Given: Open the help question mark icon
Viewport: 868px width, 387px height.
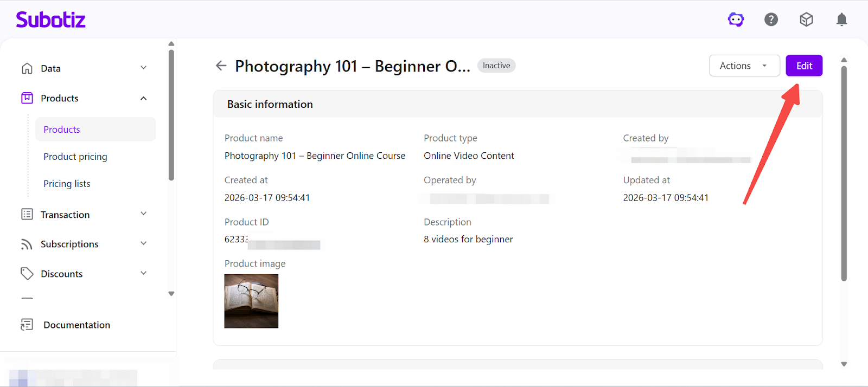Looking at the screenshot, I should coord(771,20).
